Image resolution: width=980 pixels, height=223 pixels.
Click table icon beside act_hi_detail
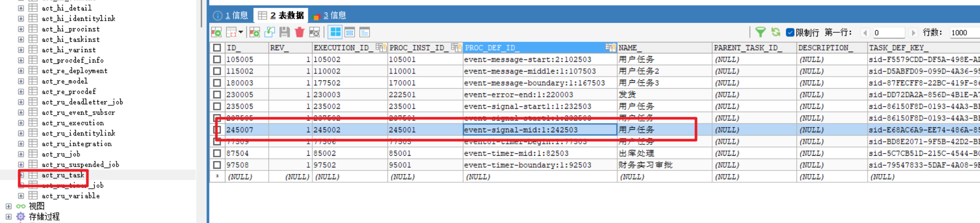tap(33, 8)
